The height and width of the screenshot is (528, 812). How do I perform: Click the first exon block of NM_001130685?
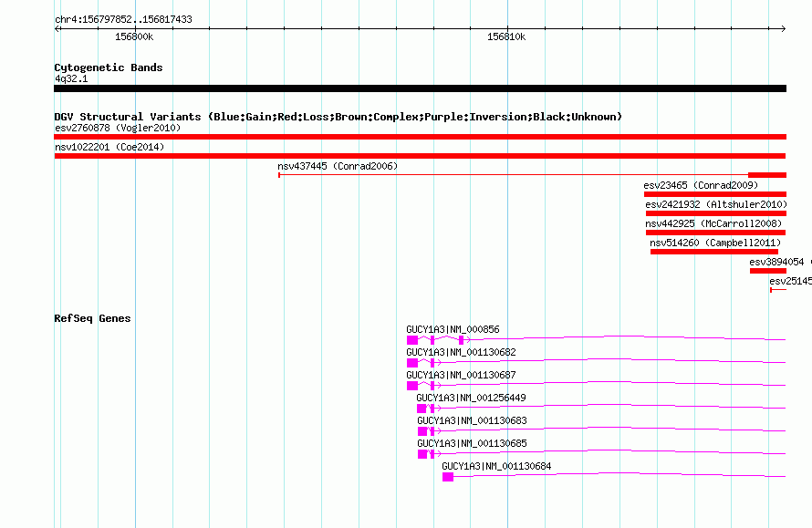point(422,454)
